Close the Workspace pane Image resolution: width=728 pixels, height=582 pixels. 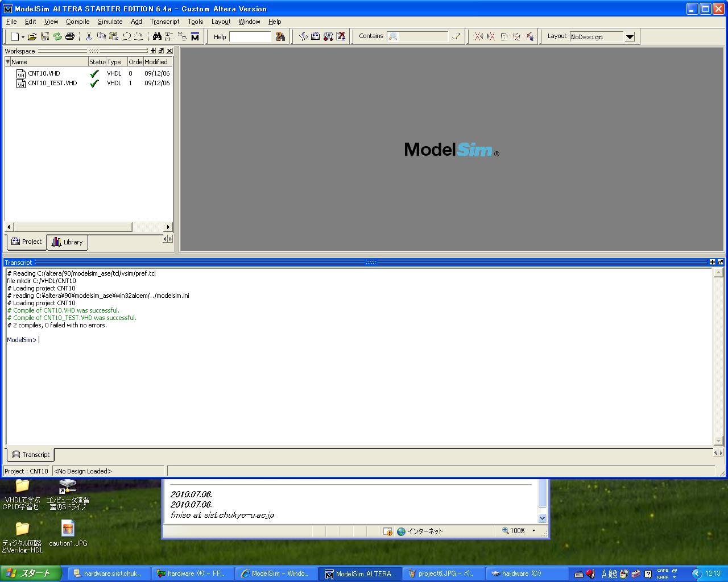pos(169,51)
